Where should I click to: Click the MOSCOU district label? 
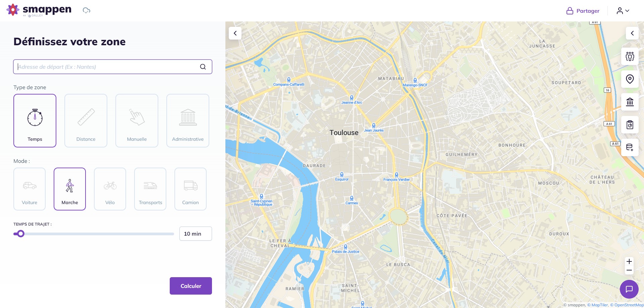(x=549, y=183)
